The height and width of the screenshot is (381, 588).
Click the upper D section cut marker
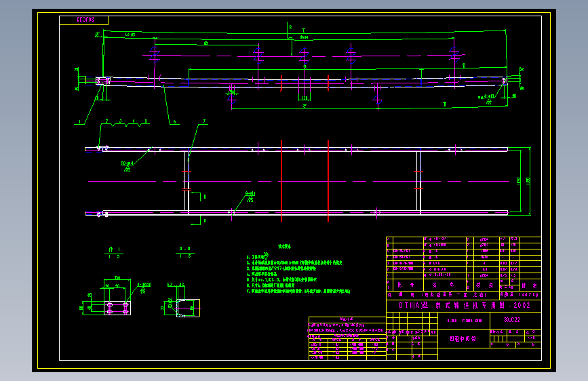click(x=205, y=197)
